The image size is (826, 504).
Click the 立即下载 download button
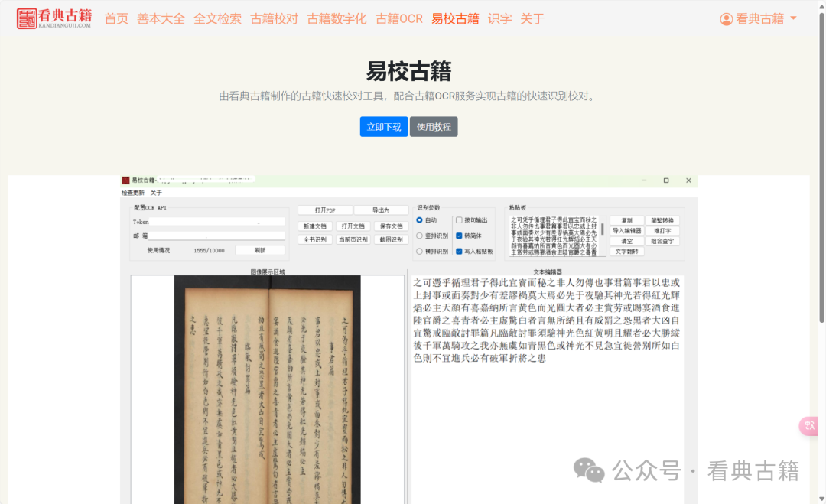383,127
